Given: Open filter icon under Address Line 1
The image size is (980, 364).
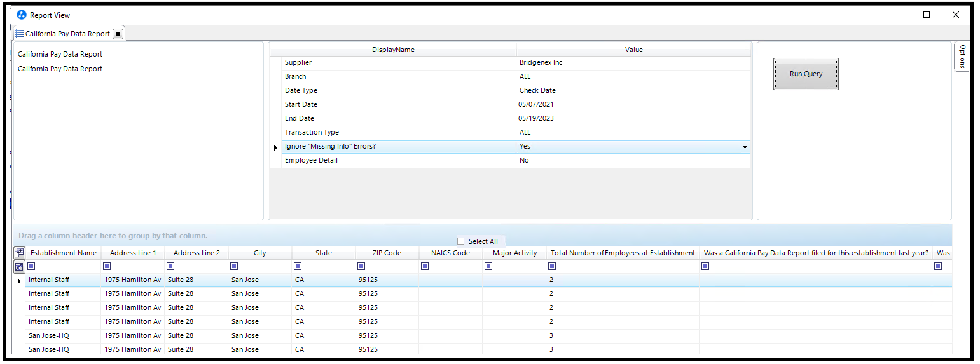Looking at the screenshot, I should coord(107,267).
